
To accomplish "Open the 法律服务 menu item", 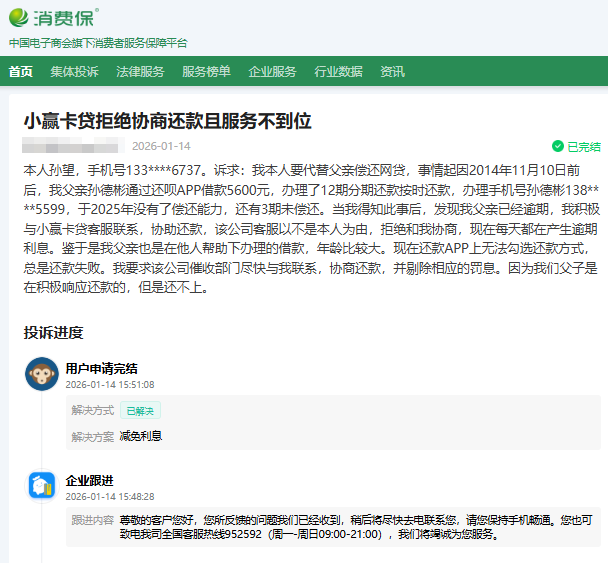I will (x=140, y=71).
